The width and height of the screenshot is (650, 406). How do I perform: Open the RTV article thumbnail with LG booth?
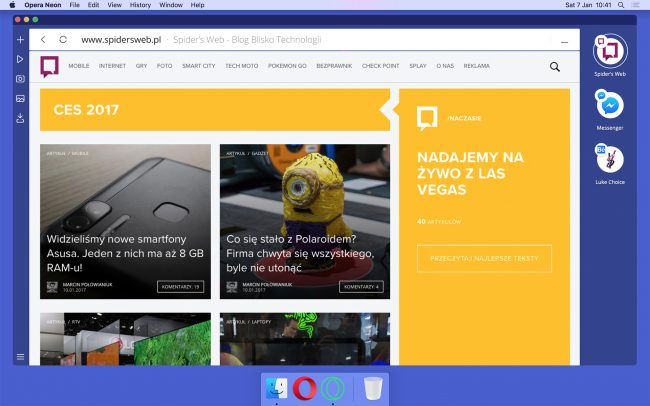point(125,339)
